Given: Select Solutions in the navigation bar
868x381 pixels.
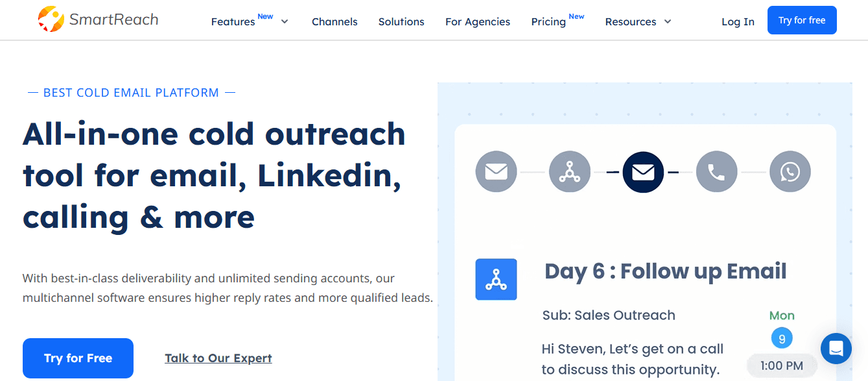Looking at the screenshot, I should (401, 21).
